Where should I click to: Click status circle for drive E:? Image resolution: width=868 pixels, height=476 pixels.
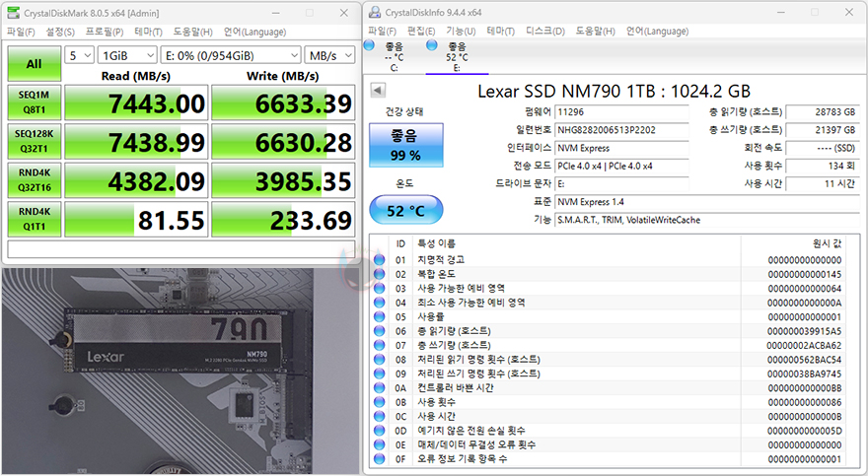click(432, 46)
